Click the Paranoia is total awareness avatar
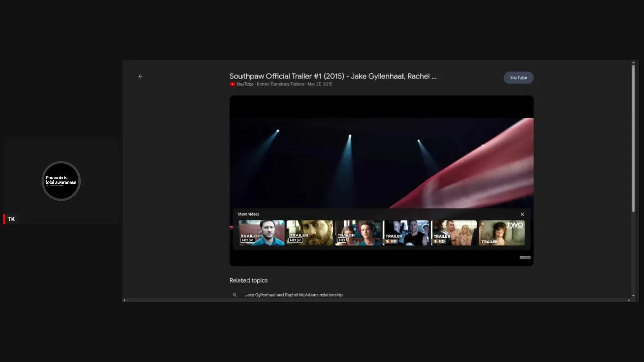The image size is (644, 362). tap(61, 181)
